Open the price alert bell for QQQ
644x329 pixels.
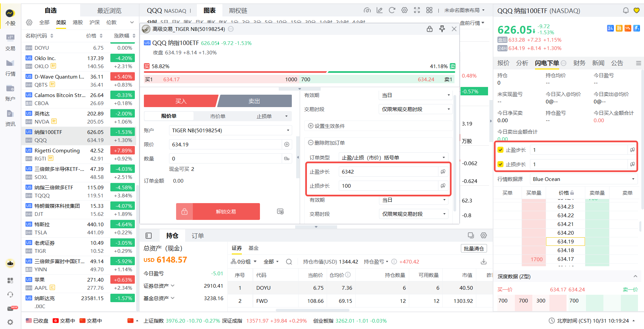626,10
